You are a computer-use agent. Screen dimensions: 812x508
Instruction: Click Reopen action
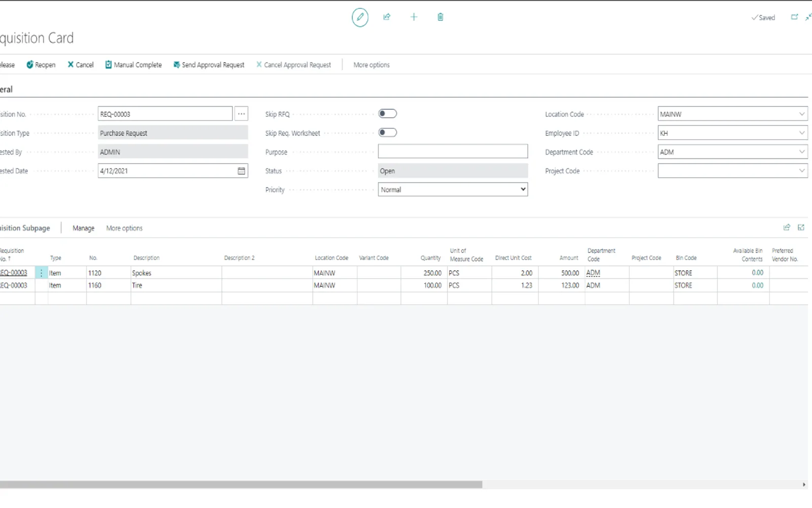pyautogui.click(x=41, y=65)
